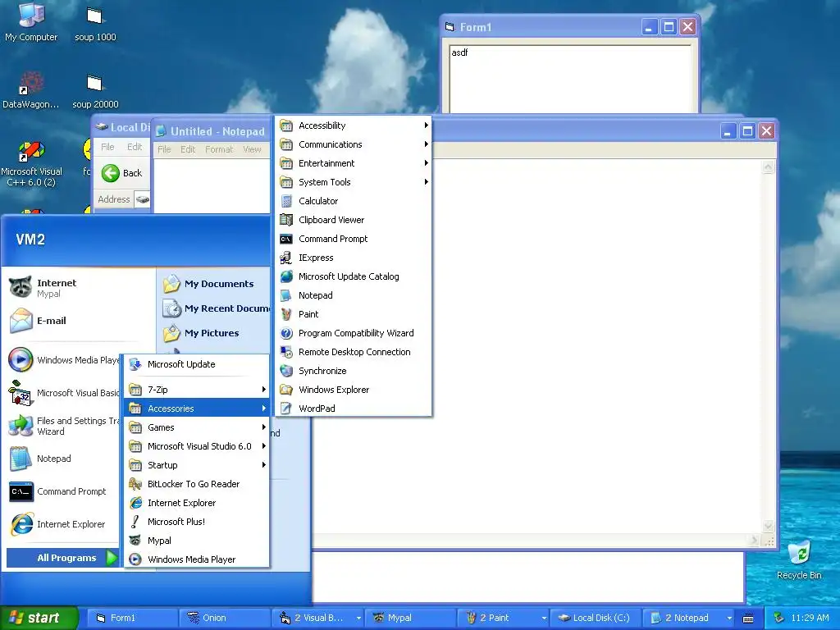Select highlighted Accessories menu entry
Screen dimensions: 840x630
pos(197,409)
